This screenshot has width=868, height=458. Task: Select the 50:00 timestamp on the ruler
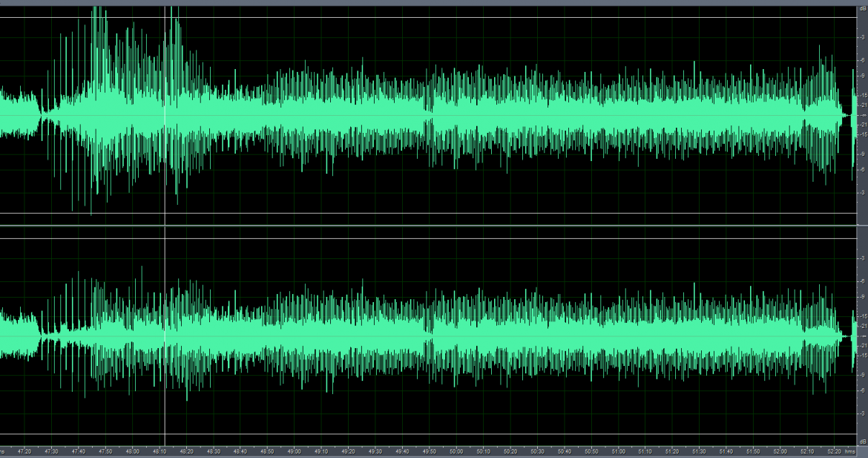point(456,451)
